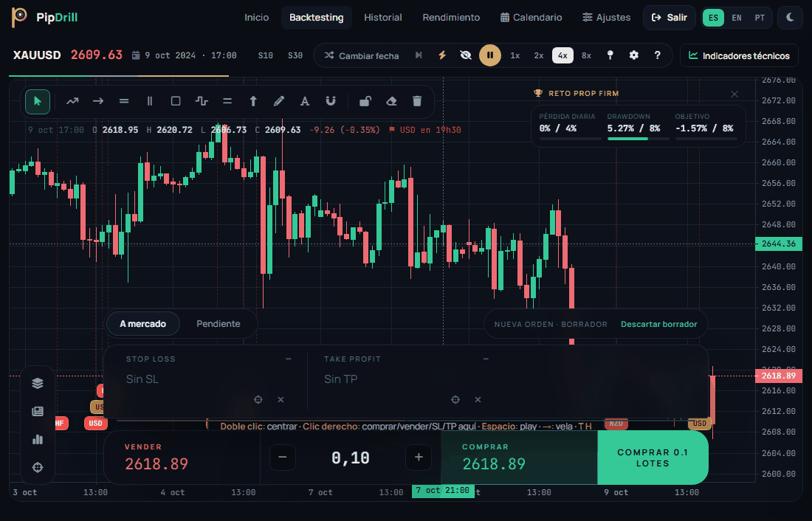Select the eraser tool
This screenshot has height=521, width=812.
[x=391, y=102]
